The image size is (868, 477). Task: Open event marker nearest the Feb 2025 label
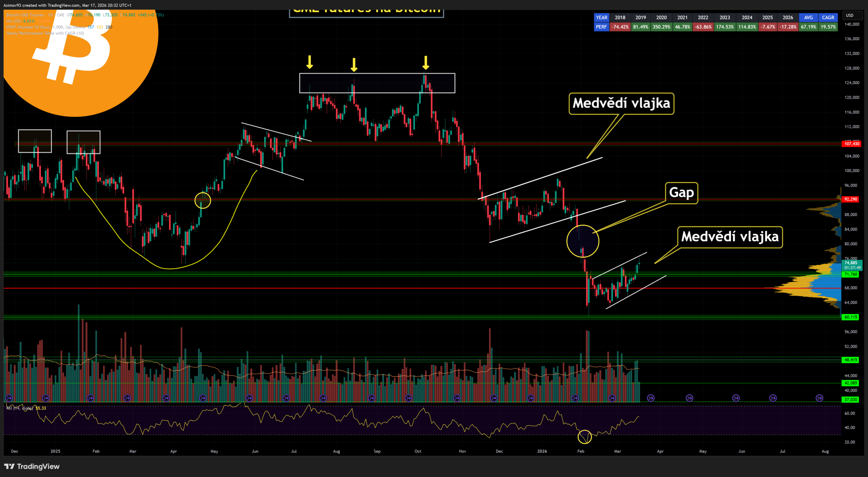pos(91,398)
